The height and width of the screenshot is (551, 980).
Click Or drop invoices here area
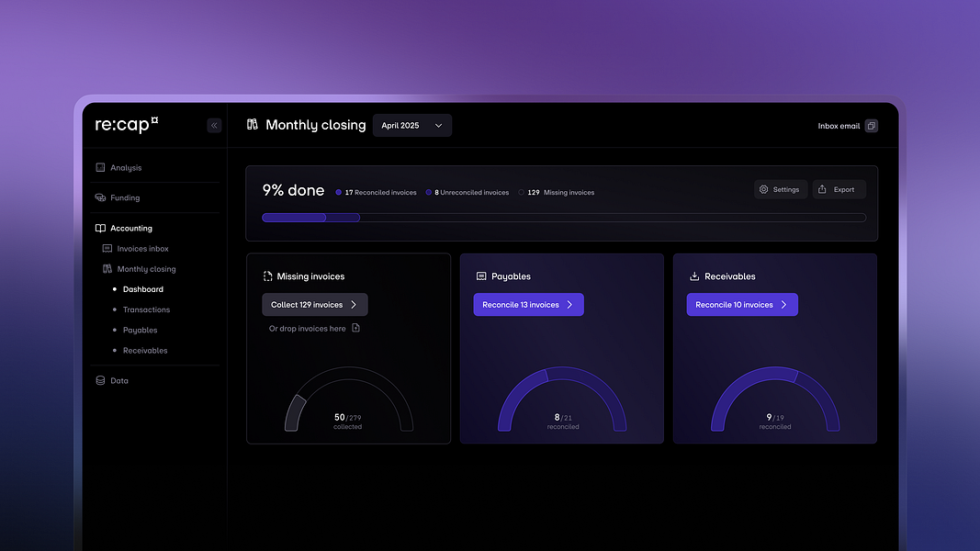(314, 328)
